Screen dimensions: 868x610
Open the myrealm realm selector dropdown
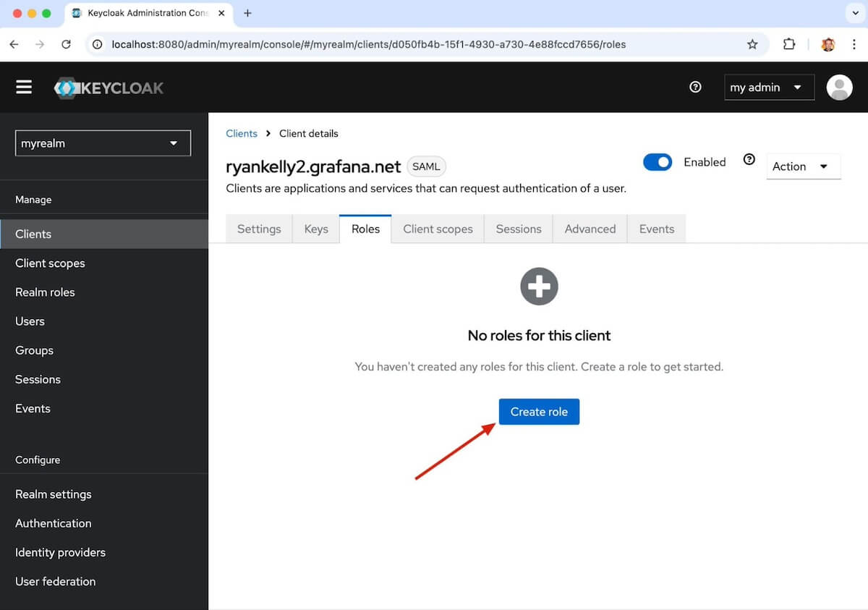point(103,143)
